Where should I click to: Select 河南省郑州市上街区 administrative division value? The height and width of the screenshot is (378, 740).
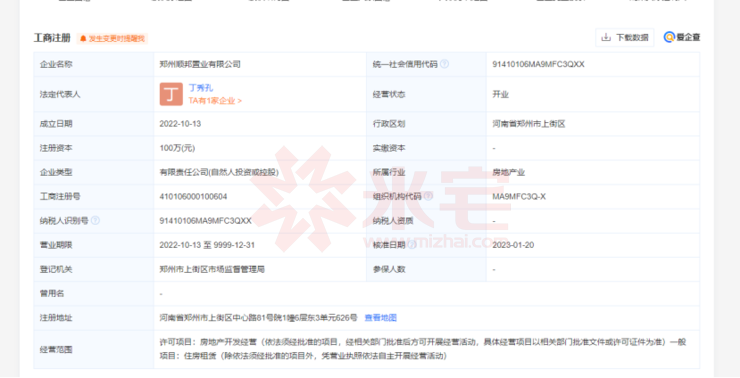click(x=529, y=124)
